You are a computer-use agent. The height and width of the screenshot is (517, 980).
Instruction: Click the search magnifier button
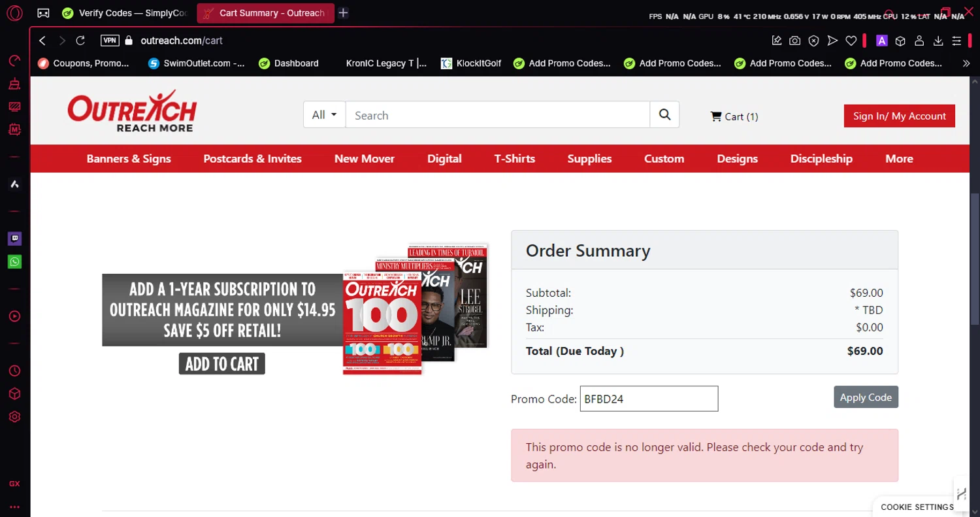click(664, 114)
